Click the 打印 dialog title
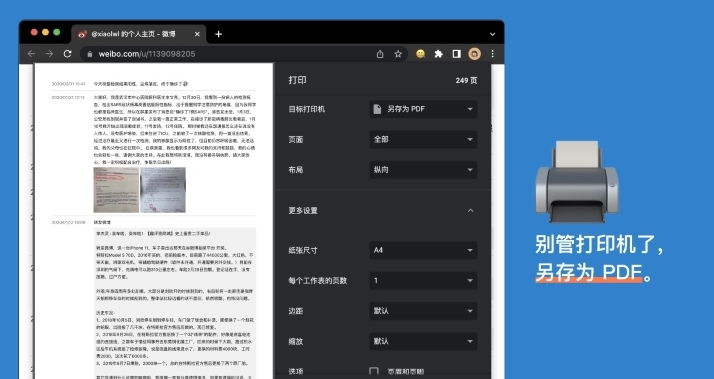 click(297, 80)
